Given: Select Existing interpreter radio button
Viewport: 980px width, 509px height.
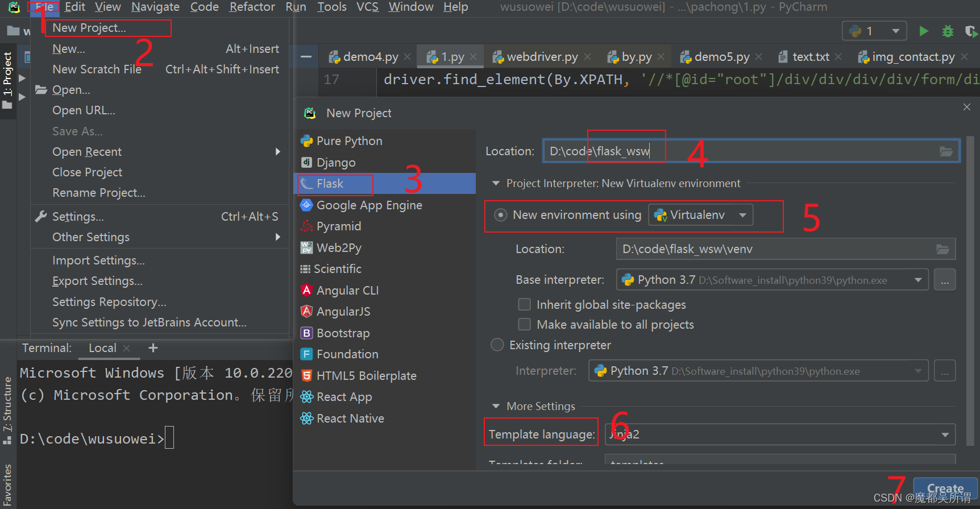Looking at the screenshot, I should click(497, 345).
